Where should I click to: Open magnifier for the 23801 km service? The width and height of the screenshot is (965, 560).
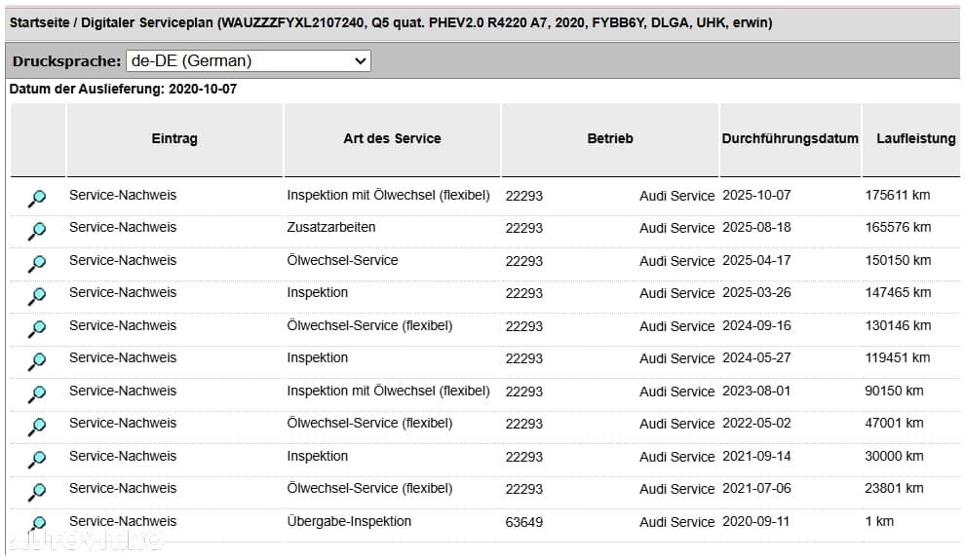(x=37, y=492)
